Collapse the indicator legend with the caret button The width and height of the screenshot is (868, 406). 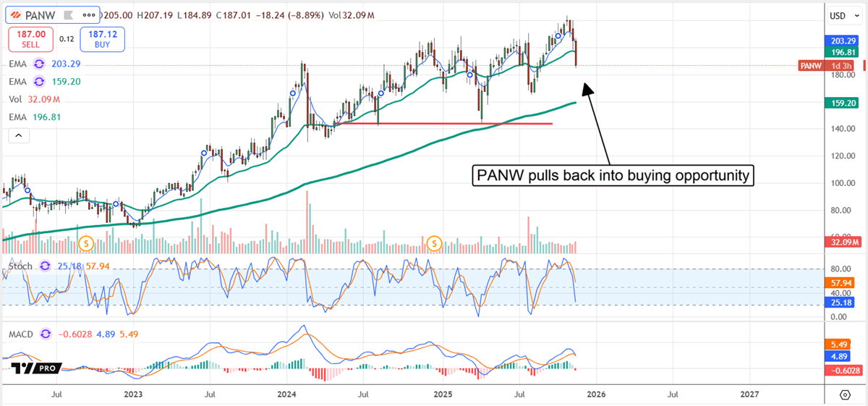click(18, 135)
